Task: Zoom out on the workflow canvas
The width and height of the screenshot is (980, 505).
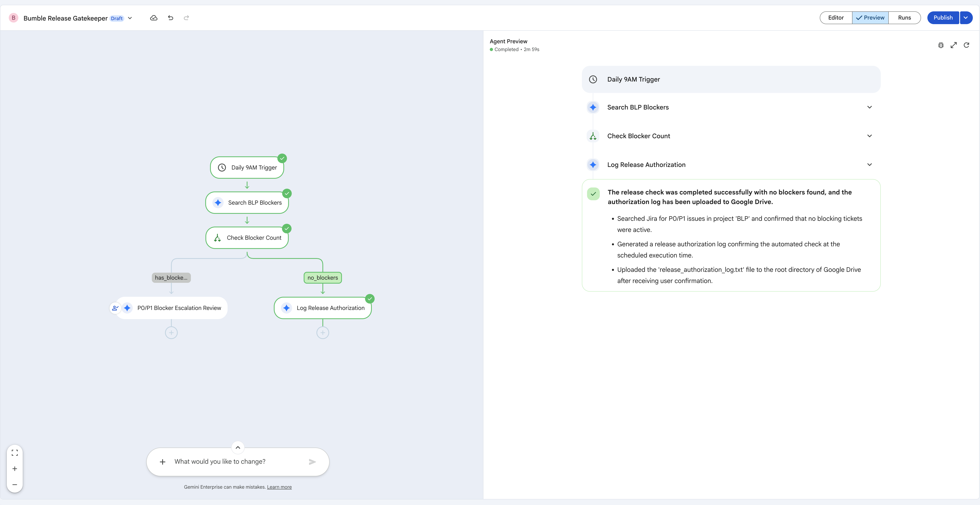Action: (15, 485)
